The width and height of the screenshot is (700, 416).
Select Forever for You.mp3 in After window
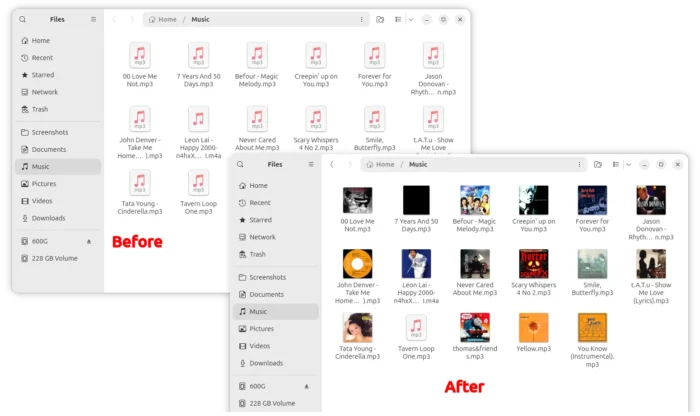point(592,209)
